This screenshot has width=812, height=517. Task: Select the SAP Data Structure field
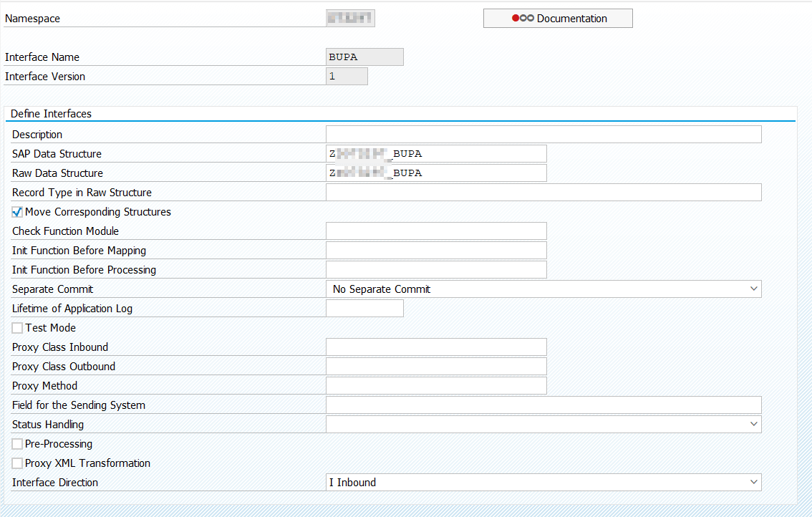click(436, 153)
